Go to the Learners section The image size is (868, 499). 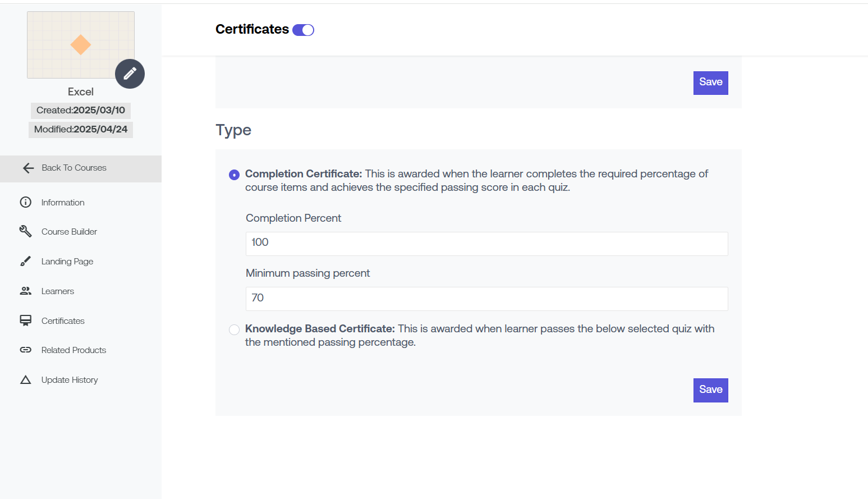pyautogui.click(x=58, y=291)
